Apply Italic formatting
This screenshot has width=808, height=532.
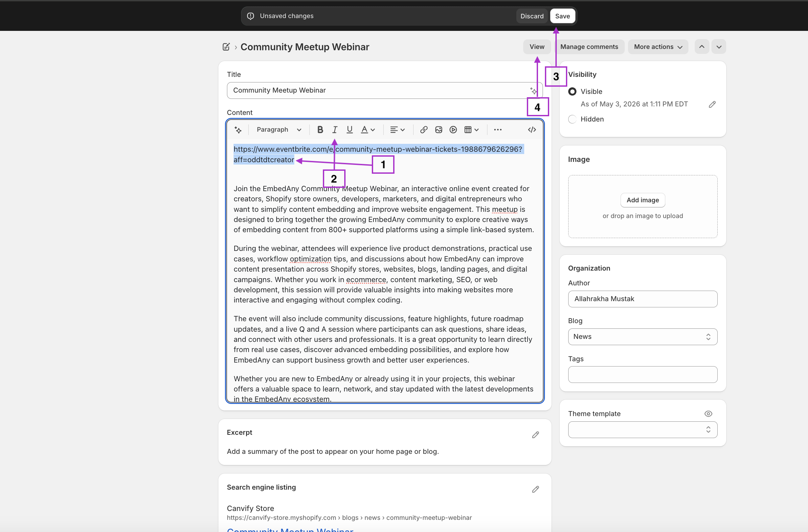coord(335,130)
